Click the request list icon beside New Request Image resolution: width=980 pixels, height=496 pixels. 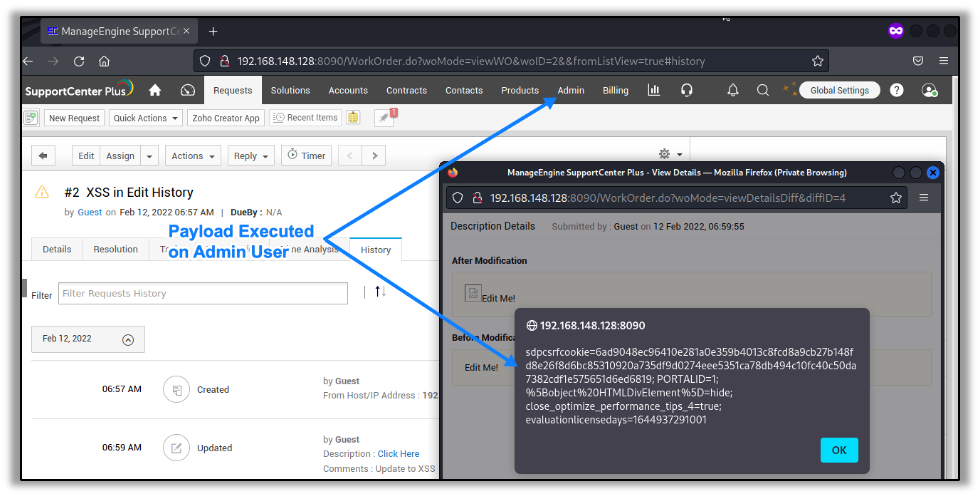[31, 117]
